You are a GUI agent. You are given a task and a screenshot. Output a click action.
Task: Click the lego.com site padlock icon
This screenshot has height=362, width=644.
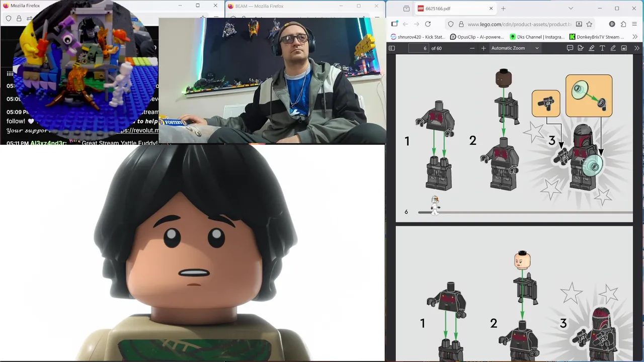pyautogui.click(x=461, y=24)
